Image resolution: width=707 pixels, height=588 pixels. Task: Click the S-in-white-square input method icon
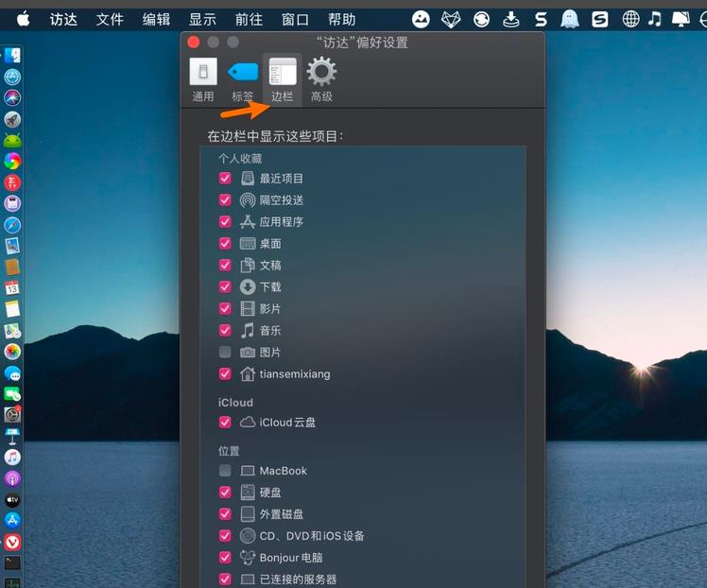[x=599, y=20]
